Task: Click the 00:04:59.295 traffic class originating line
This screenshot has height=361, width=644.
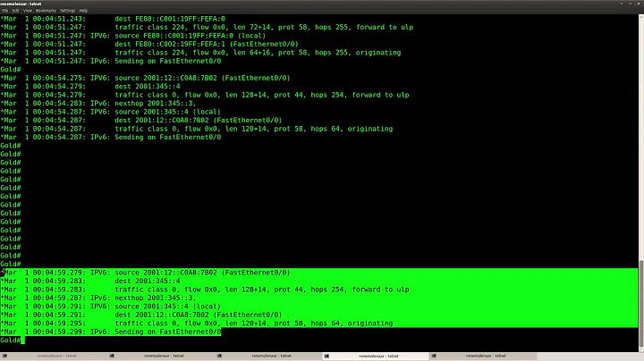Action: coord(197,323)
